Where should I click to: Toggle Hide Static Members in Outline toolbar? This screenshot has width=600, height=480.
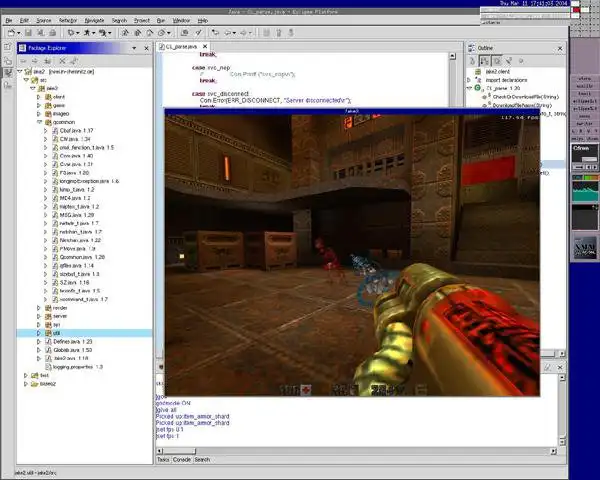tap(509, 61)
